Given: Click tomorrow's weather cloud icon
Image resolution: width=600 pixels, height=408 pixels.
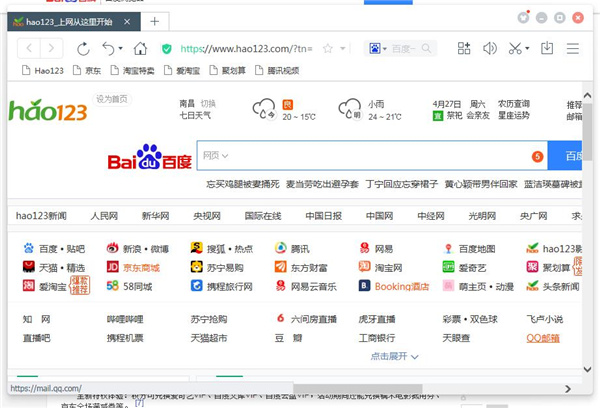Looking at the screenshot, I should pyautogui.click(x=350, y=109).
